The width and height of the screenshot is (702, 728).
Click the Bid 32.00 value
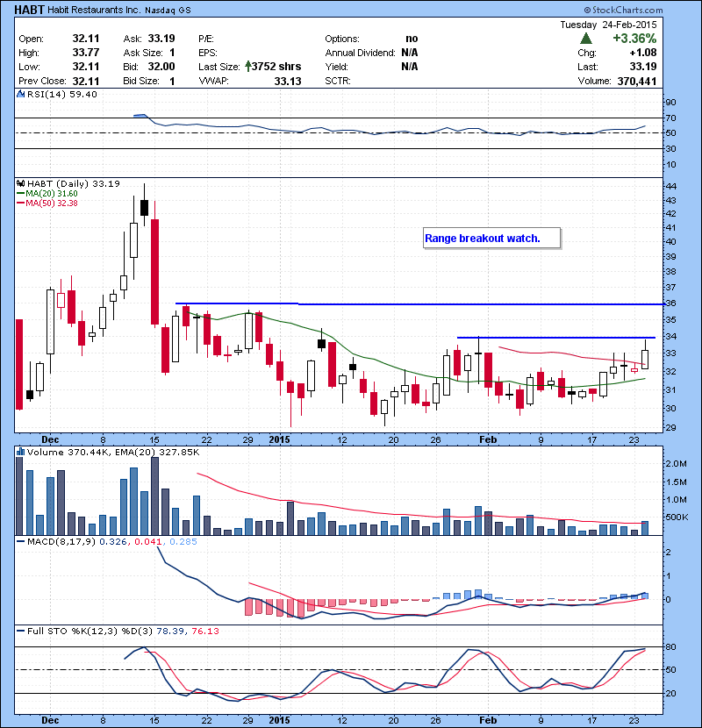pos(161,67)
